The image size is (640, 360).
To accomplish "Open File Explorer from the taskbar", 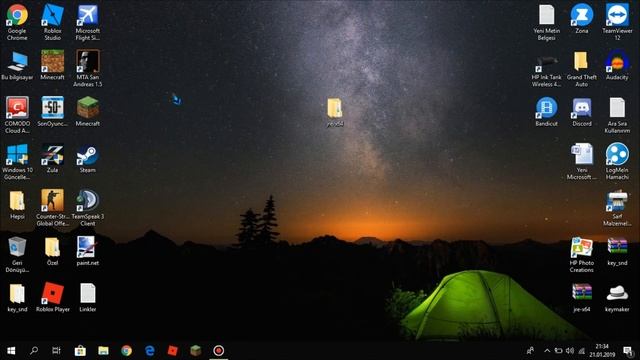I will coord(103,351).
